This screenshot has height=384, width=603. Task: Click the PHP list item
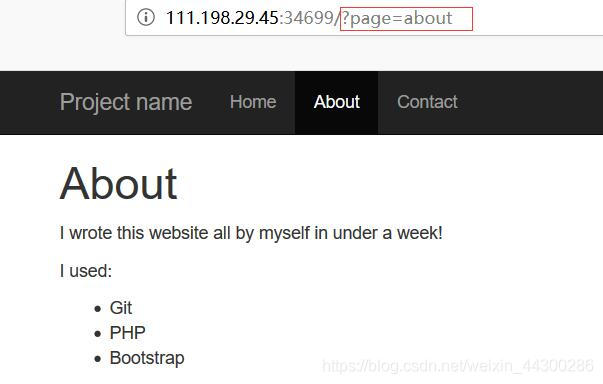[x=127, y=333]
